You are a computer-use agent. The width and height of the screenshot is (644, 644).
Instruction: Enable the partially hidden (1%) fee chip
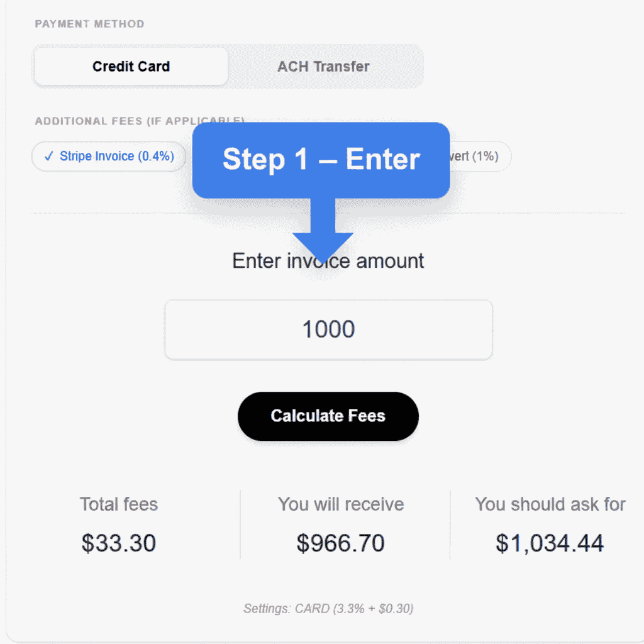(479, 156)
